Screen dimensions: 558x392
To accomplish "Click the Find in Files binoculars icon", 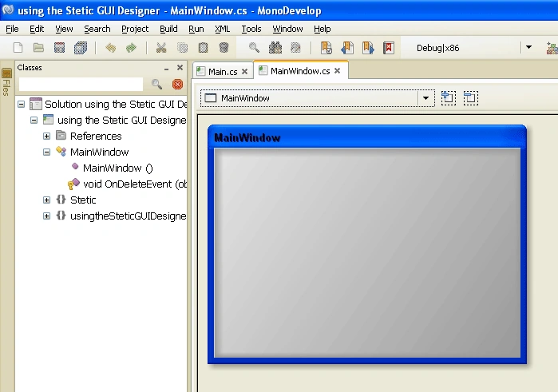I will [275, 47].
